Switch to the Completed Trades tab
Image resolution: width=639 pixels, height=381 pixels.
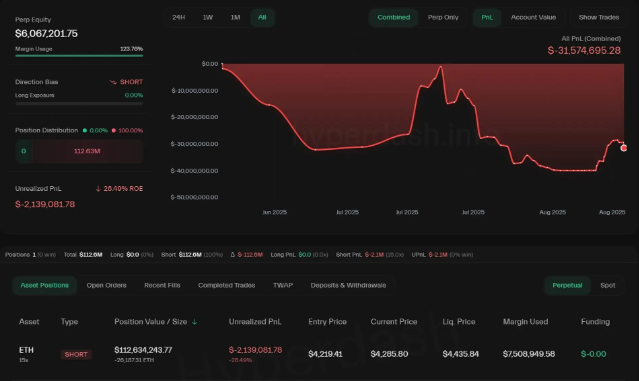point(227,285)
